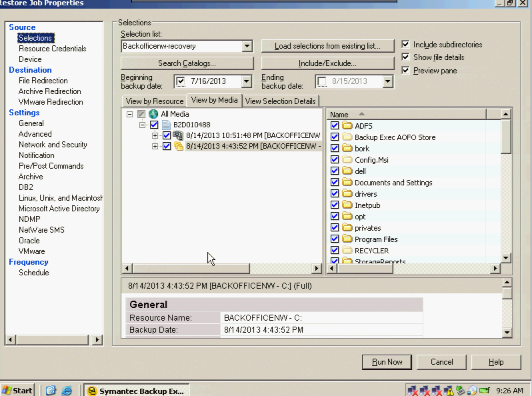Click the bork folder icon
Image resolution: width=532 pixels, height=396 pixels.
[347, 148]
